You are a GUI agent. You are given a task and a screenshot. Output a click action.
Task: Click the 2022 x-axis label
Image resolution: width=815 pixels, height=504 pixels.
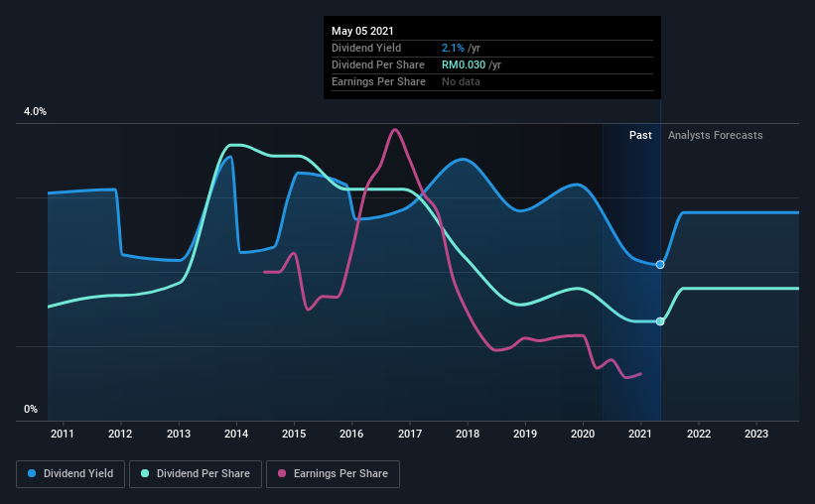click(x=699, y=434)
